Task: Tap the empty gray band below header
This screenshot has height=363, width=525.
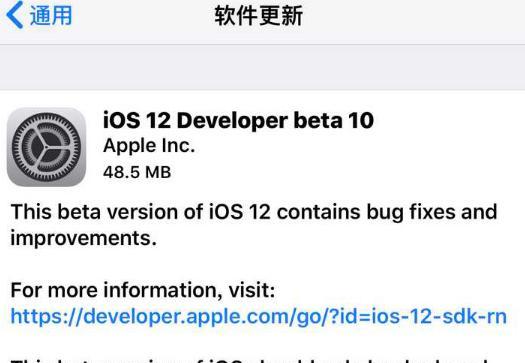Action: [262, 67]
